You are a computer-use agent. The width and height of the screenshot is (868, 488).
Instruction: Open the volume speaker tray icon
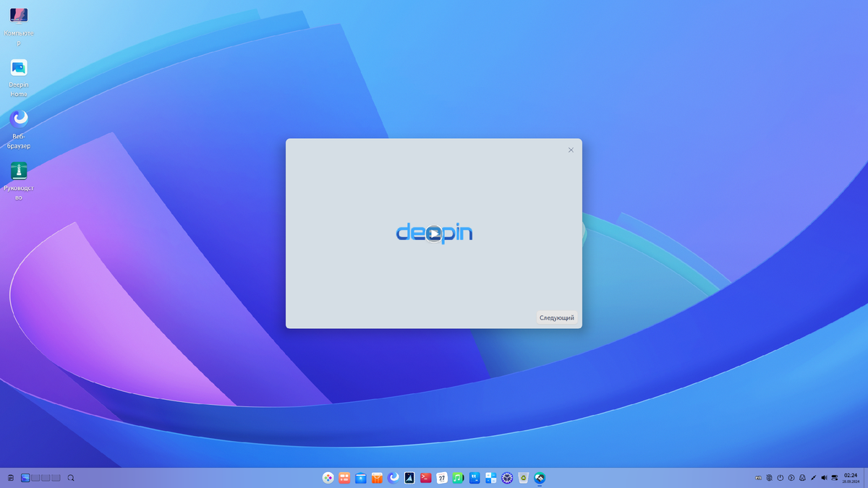point(825,478)
